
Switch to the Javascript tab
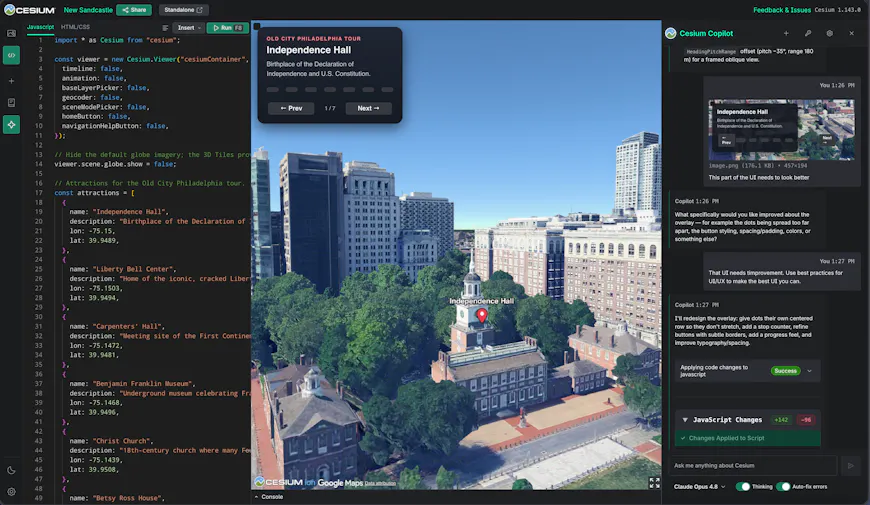click(x=41, y=27)
